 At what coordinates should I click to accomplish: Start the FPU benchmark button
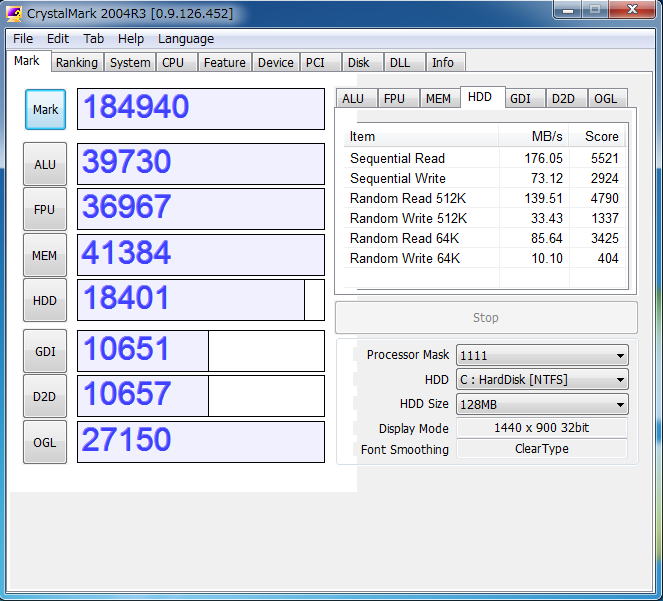[45, 209]
